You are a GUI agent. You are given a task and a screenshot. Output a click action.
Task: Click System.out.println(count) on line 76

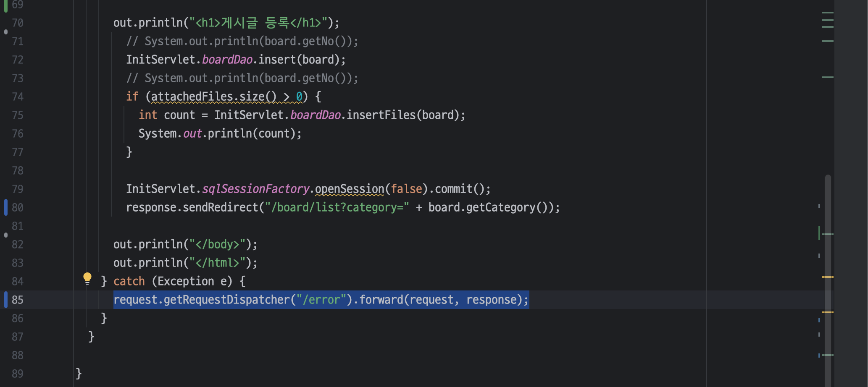coord(220,133)
